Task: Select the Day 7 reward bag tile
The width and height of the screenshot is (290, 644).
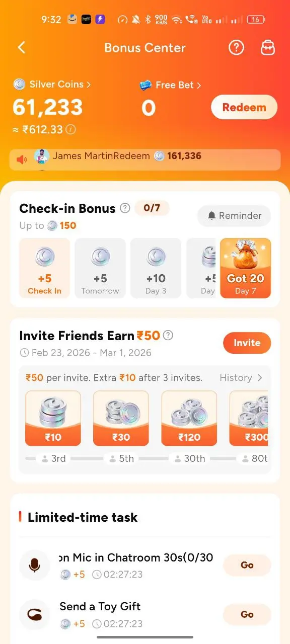Action: point(246,268)
